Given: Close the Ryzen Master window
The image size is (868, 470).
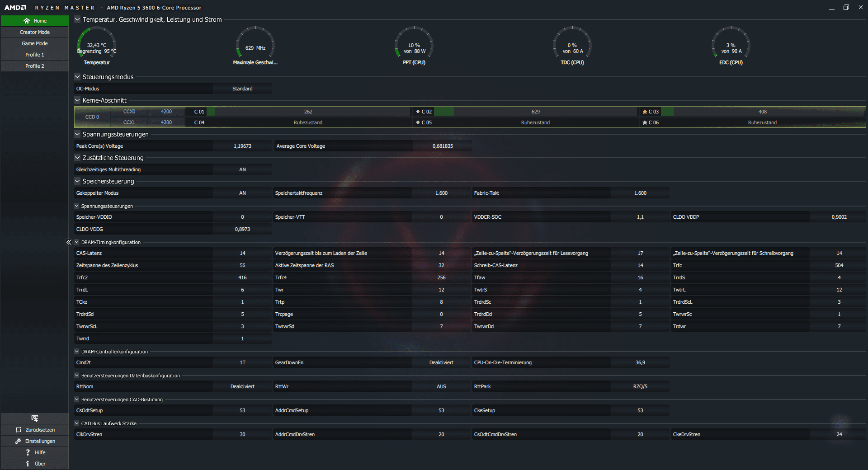Looking at the screenshot, I should point(860,8).
